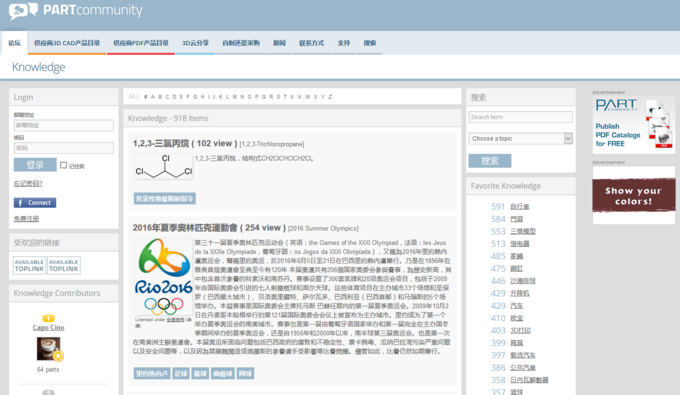The image size is (680, 395).
Task: Click the blue 登录 login button
Action: tap(35, 165)
